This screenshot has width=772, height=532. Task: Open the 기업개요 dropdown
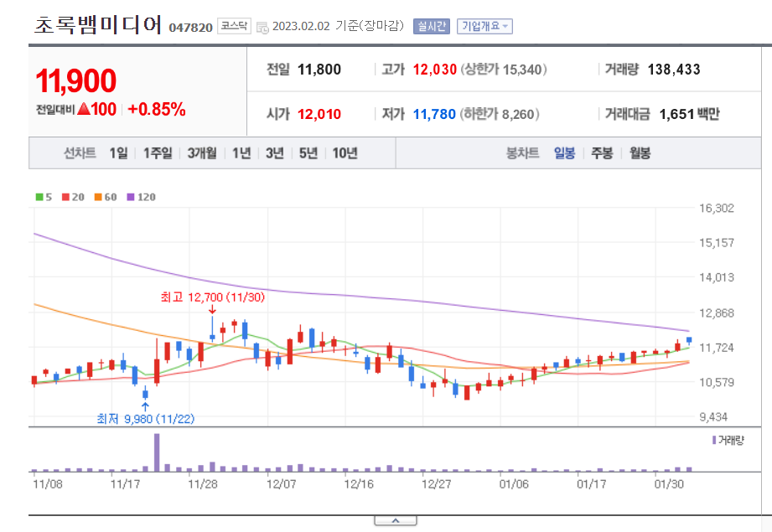click(x=484, y=26)
